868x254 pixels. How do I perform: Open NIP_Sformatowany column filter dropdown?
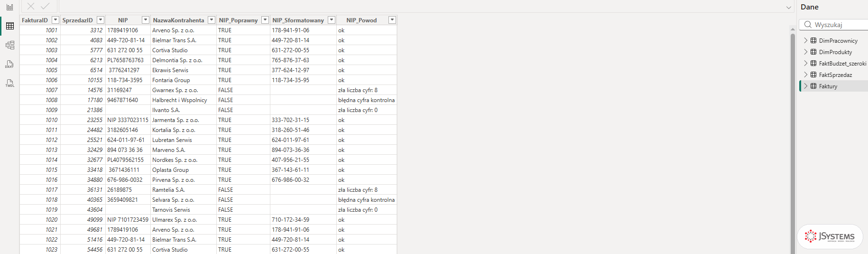tap(332, 20)
